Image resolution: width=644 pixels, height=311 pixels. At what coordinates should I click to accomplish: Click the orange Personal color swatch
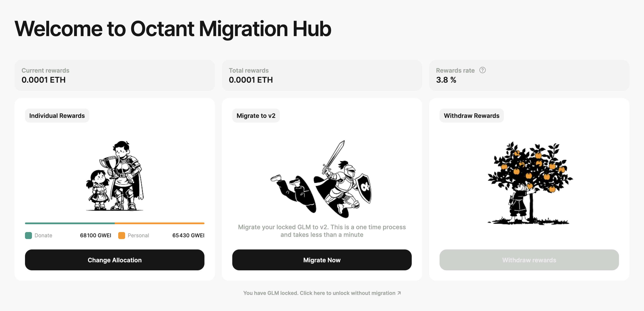(x=121, y=236)
